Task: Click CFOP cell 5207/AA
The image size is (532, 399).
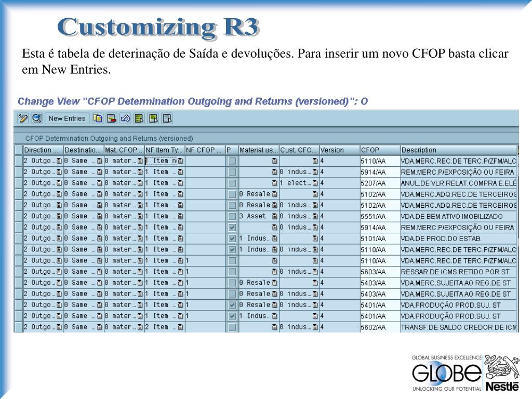Action: [380, 183]
